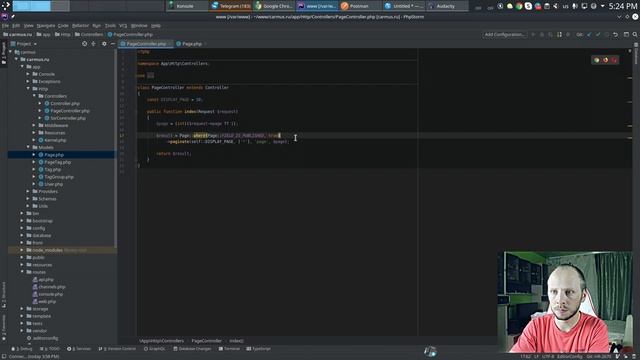Collapse the Models folder in tree

29,147
